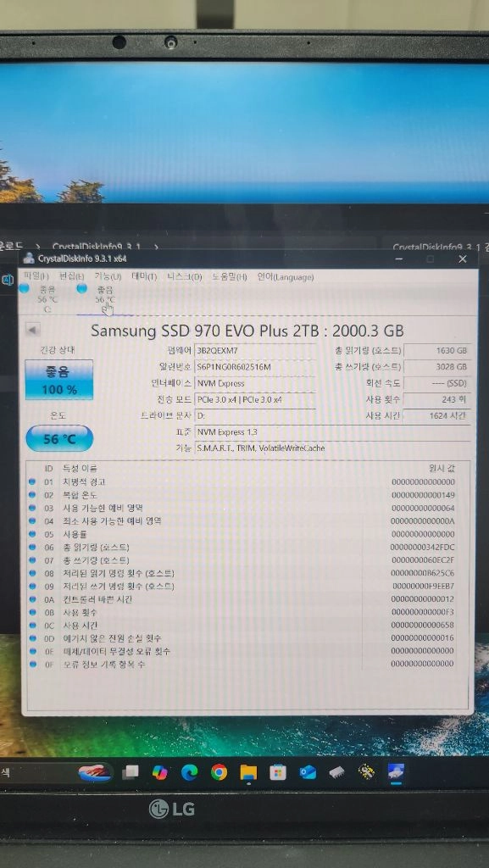Open the 디스크(D) menu
Image resolution: width=489 pixels, height=868 pixels.
pyautogui.click(x=185, y=276)
